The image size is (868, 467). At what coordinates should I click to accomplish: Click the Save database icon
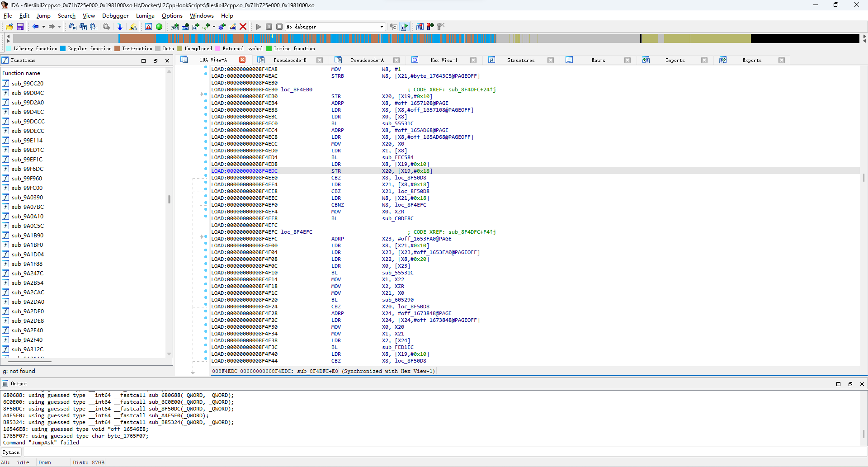20,27
